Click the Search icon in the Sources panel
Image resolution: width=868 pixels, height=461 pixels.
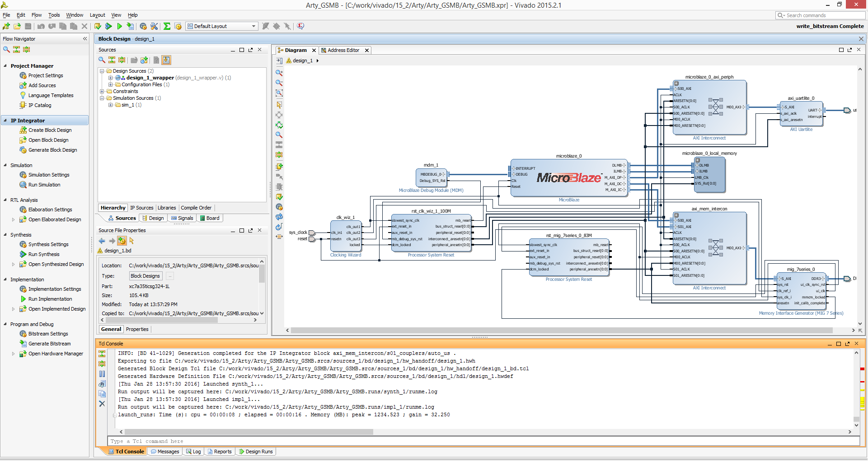(x=102, y=60)
